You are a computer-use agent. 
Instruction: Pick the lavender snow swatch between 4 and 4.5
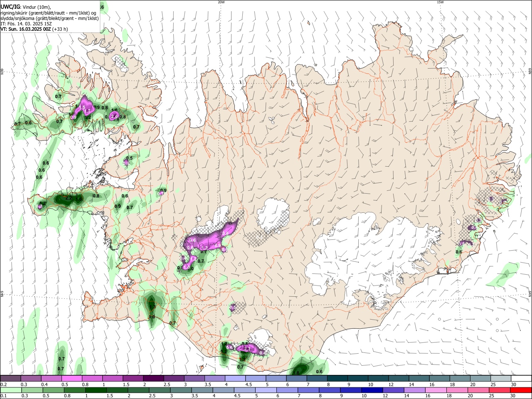(x=234, y=379)
